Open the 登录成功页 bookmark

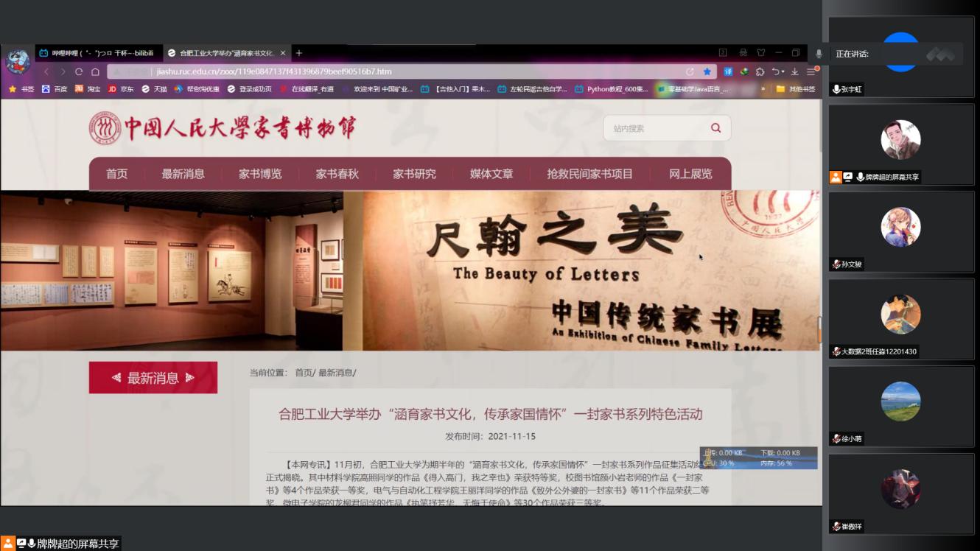pos(249,89)
